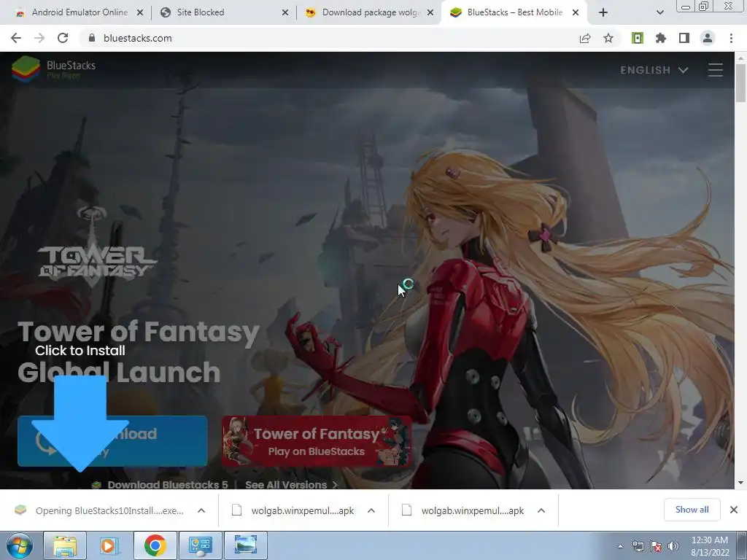Click the scrollbar down arrow
The image size is (747, 560).
tap(740, 483)
